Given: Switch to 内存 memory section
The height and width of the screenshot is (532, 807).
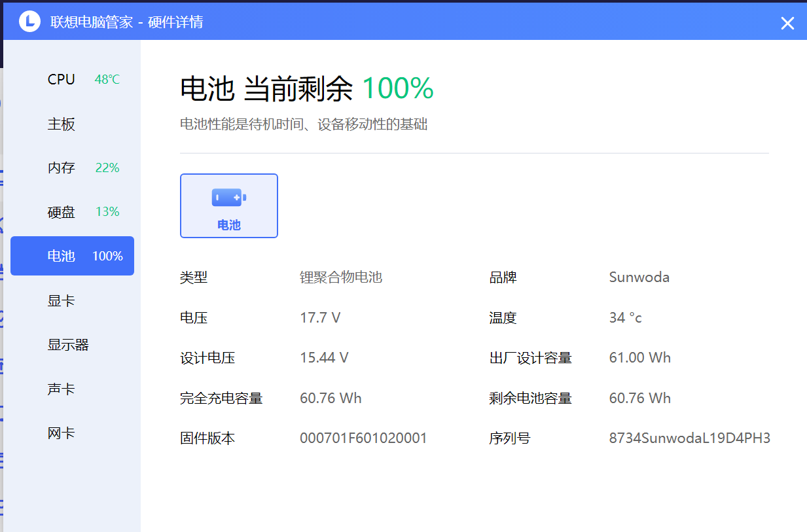Looking at the screenshot, I should pos(72,168).
